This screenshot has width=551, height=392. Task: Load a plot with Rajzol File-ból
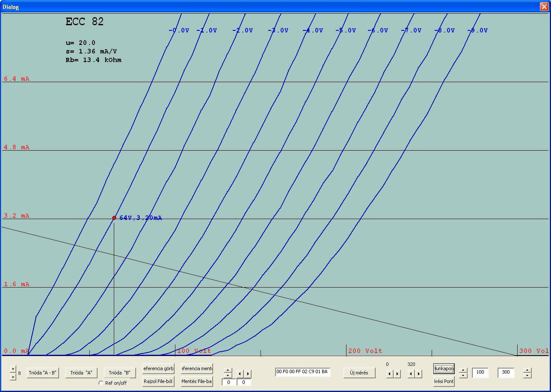point(158,381)
